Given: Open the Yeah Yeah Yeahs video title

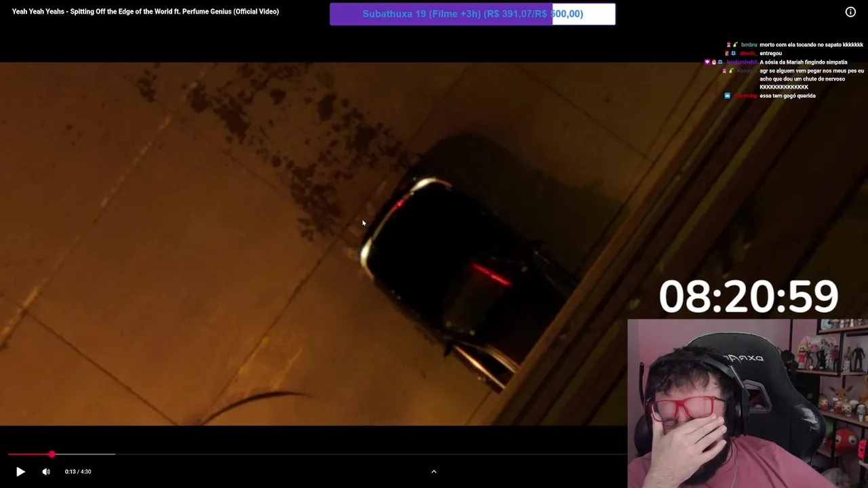Looking at the screenshot, I should [145, 12].
